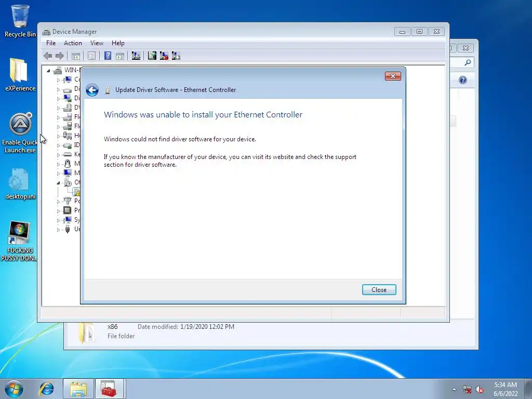Click the date modified value 1/19/2020 12:02 PM
Screen dimensions: 532x399
(207, 327)
